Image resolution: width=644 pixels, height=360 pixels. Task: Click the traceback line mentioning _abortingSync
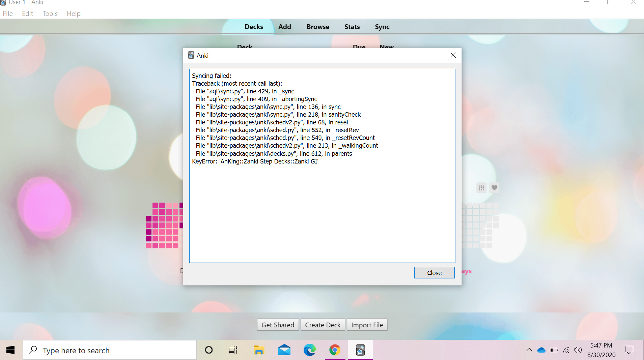[x=256, y=99]
